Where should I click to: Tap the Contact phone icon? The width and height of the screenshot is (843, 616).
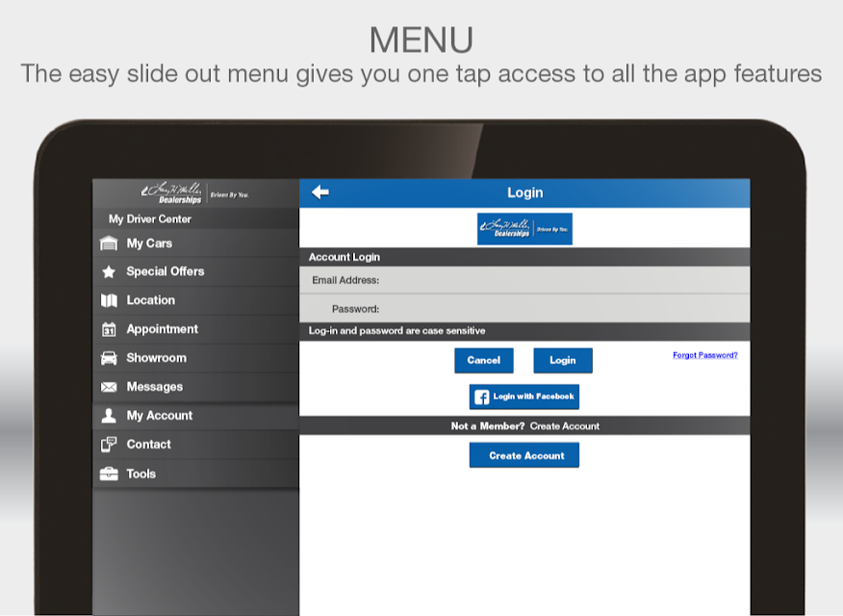click(x=109, y=445)
